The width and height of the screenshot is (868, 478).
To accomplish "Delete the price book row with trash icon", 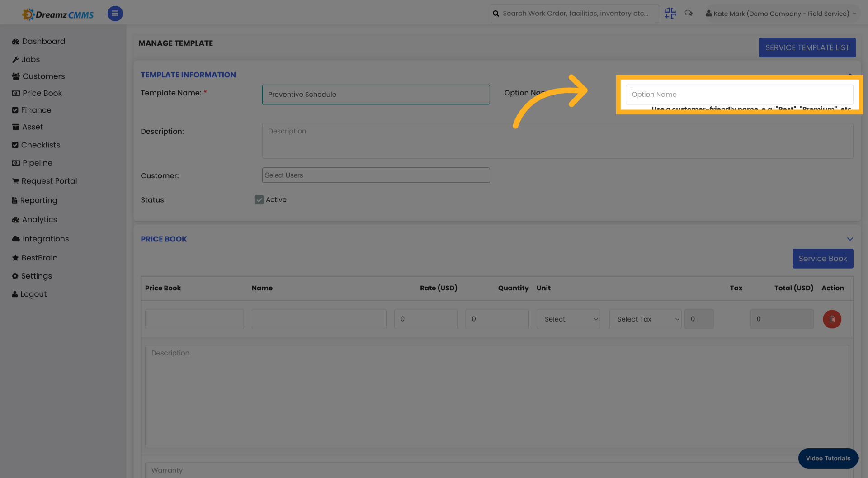I will click(x=832, y=319).
